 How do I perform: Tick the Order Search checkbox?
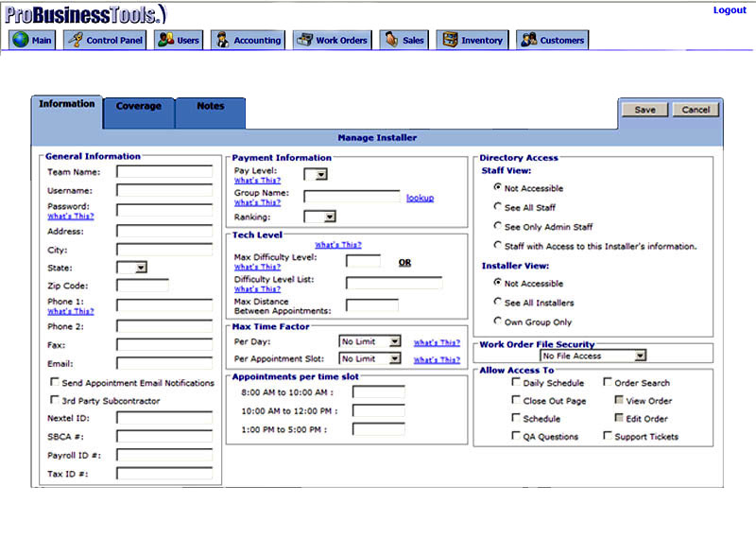pos(608,382)
